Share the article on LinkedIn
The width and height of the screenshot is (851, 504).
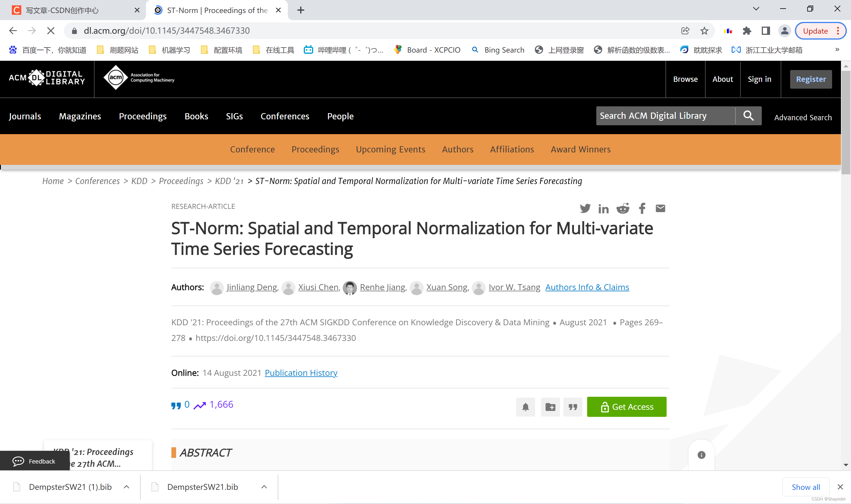click(603, 209)
